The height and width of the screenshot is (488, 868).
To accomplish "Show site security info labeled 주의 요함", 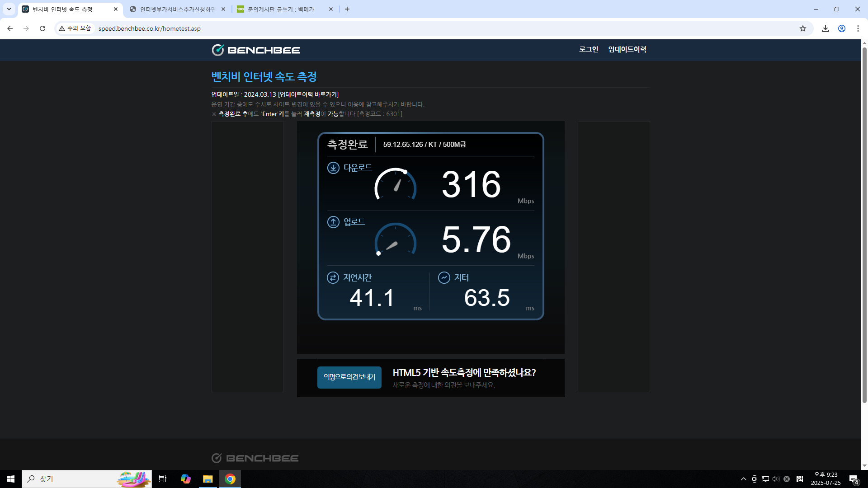I will click(x=75, y=28).
